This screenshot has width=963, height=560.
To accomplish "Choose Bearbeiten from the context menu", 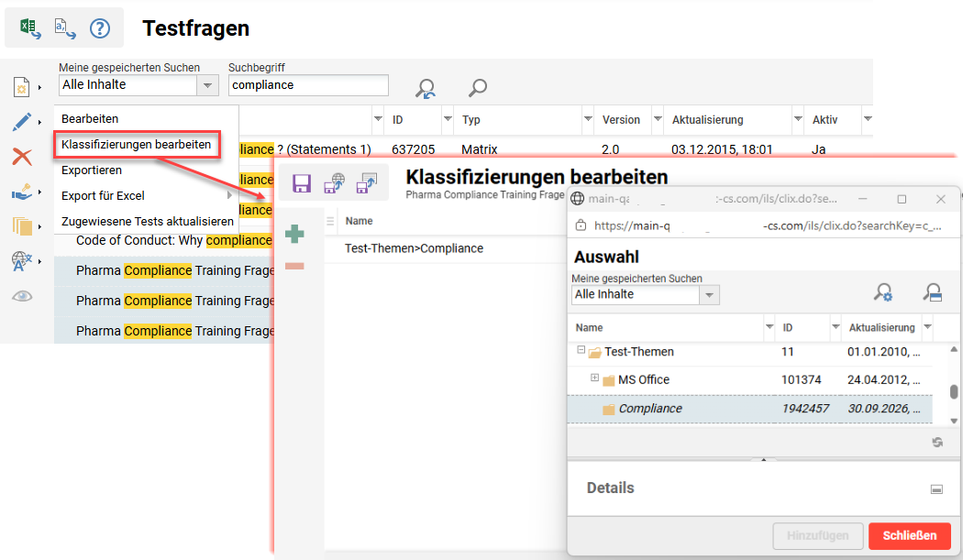I will (90, 118).
